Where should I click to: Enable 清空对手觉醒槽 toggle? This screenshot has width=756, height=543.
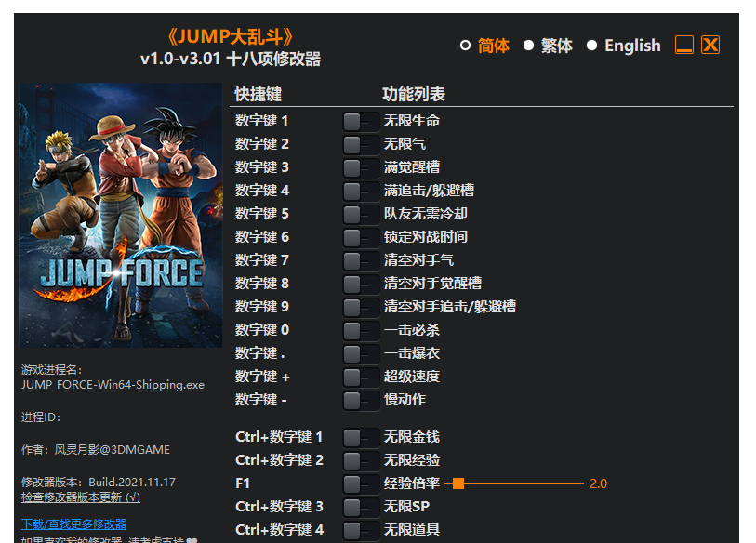pyautogui.click(x=361, y=284)
